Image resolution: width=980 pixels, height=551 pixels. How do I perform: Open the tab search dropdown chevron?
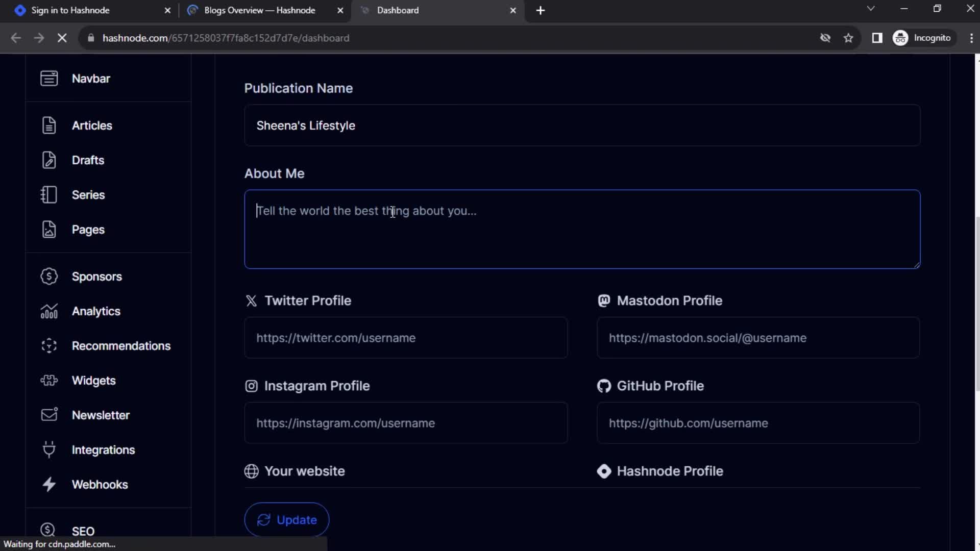pos(871,9)
